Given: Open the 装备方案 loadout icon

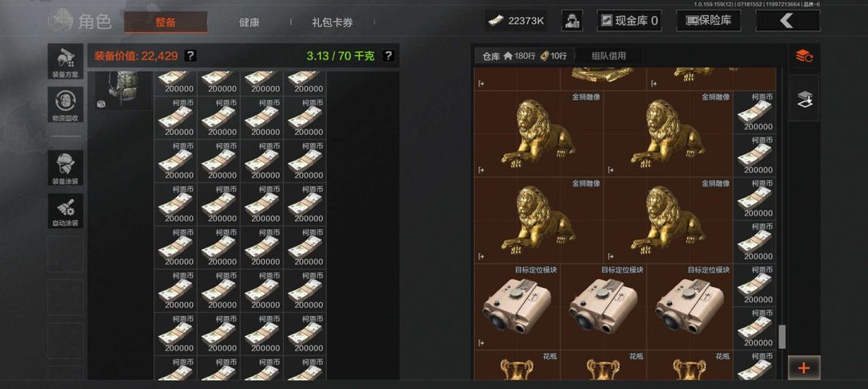Looking at the screenshot, I should (x=65, y=61).
